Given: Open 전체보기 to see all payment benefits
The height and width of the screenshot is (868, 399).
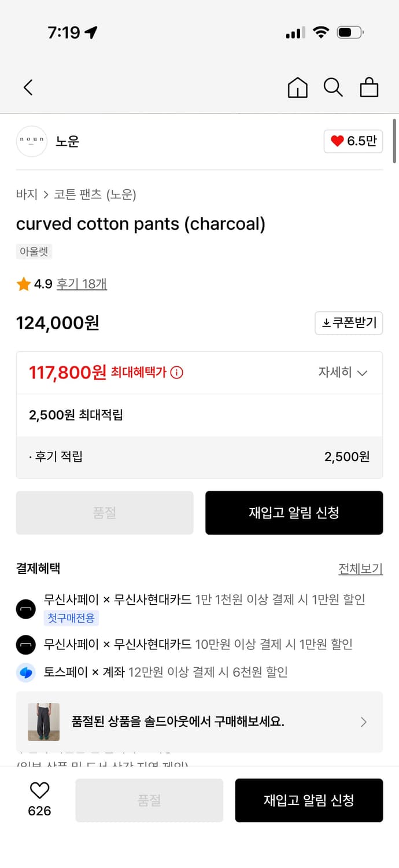Looking at the screenshot, I should (x=360, y=568).
